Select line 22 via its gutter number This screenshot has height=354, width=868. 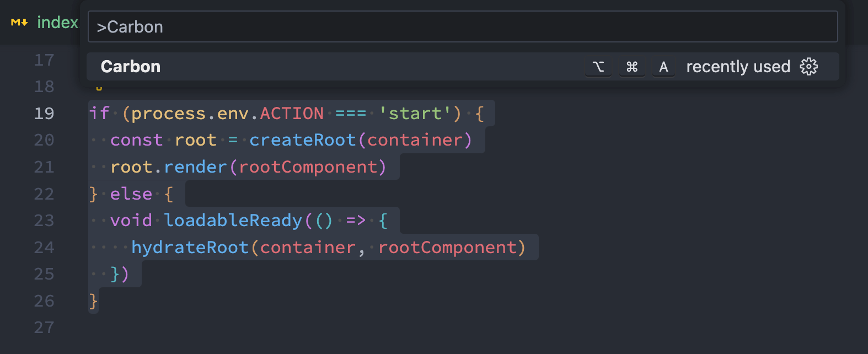(x=44, y=194)
